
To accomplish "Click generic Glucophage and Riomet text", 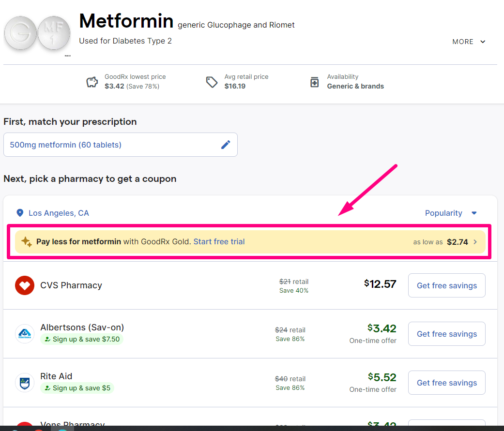I will click(236, 25).
